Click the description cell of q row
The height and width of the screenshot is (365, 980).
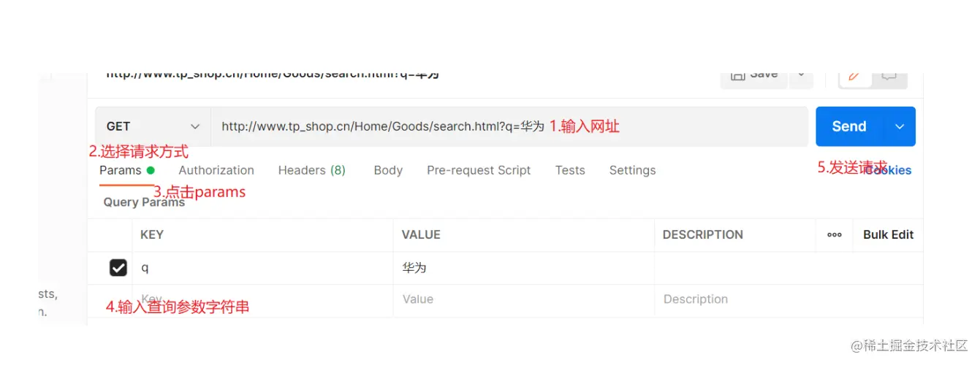click(789, 268)
